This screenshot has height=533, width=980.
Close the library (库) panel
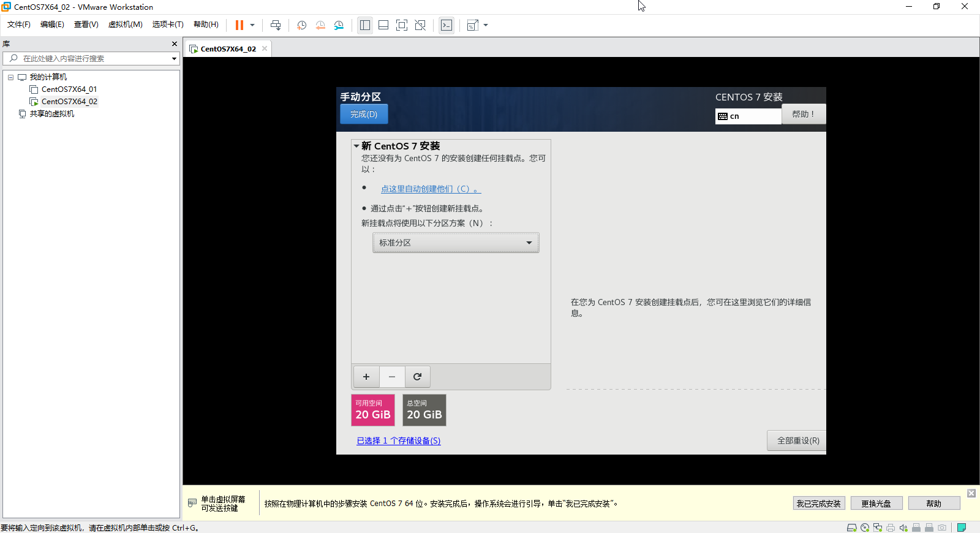pyautogui.click(x=175, y=44)
